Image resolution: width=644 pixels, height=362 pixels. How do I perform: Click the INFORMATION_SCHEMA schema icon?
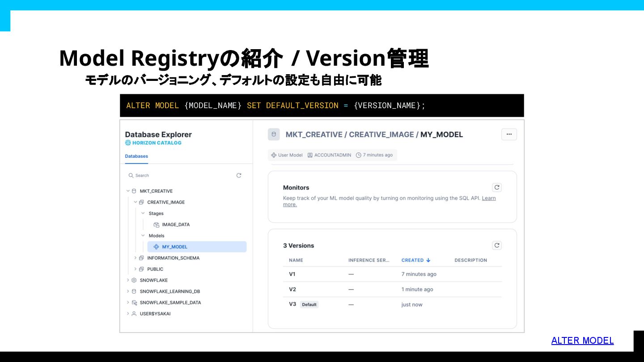(x=142, y=258)
